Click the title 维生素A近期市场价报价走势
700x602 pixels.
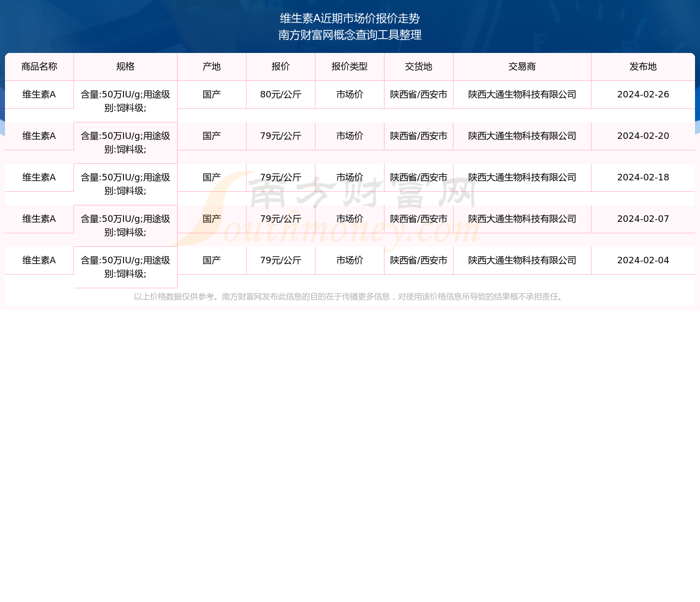[350, 18]
